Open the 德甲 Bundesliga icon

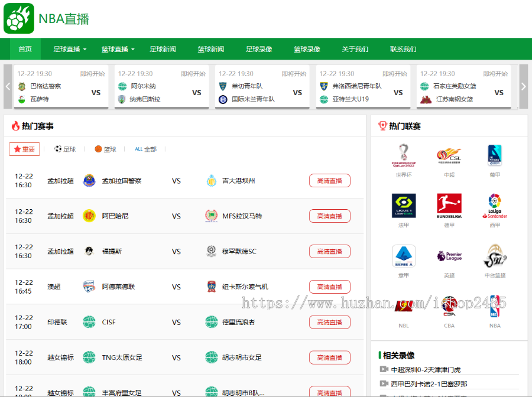click(449, 206)
